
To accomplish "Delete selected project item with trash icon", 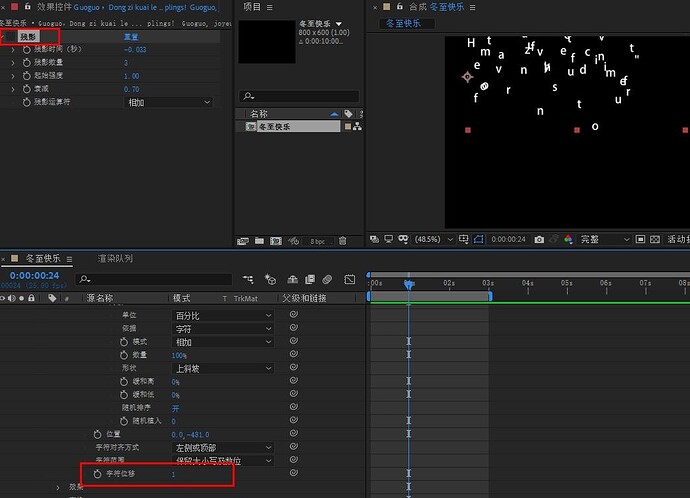I will click(342, 241).
